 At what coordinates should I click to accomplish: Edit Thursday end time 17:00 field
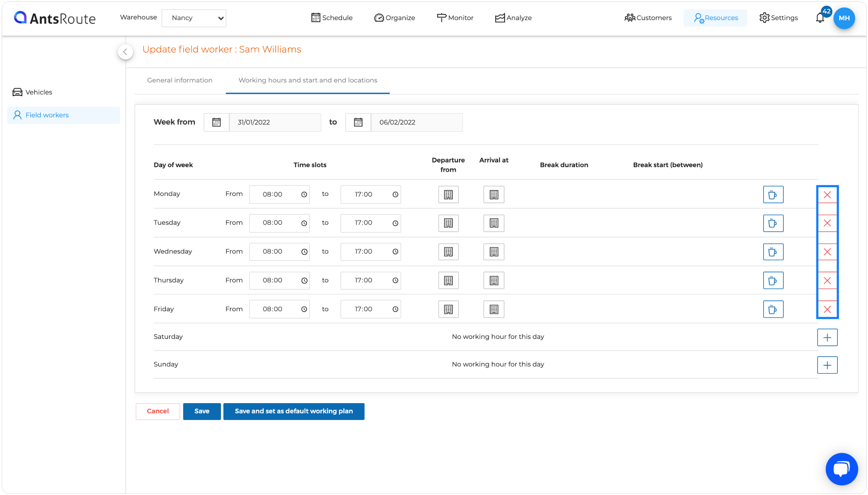370,280
